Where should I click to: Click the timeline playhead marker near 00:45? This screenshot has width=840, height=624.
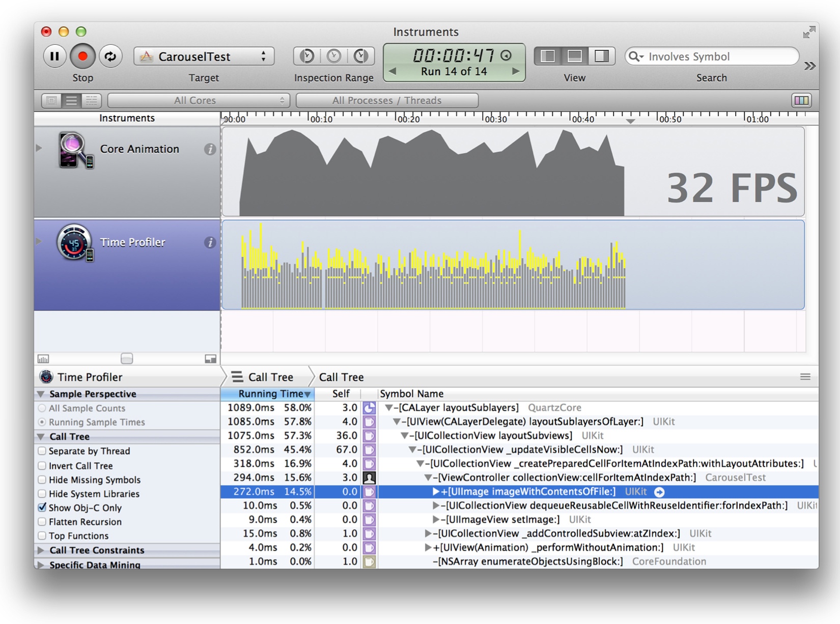tap(630, 121)
